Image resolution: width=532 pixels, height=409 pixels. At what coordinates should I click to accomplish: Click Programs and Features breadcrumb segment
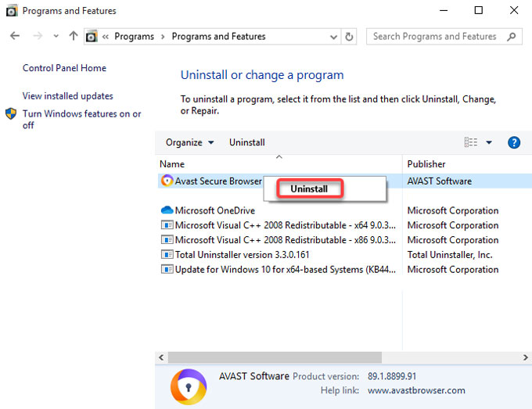[x=218, y=36]
